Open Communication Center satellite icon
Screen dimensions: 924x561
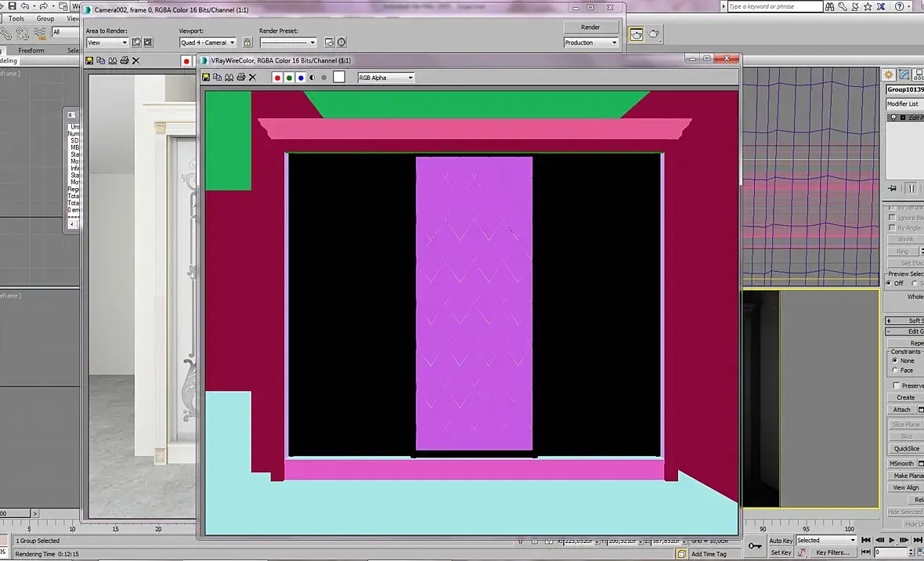pos(855,6)
